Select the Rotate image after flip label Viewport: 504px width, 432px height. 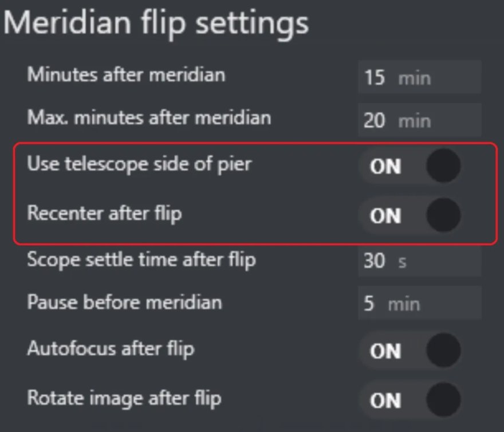click(124, 398)
